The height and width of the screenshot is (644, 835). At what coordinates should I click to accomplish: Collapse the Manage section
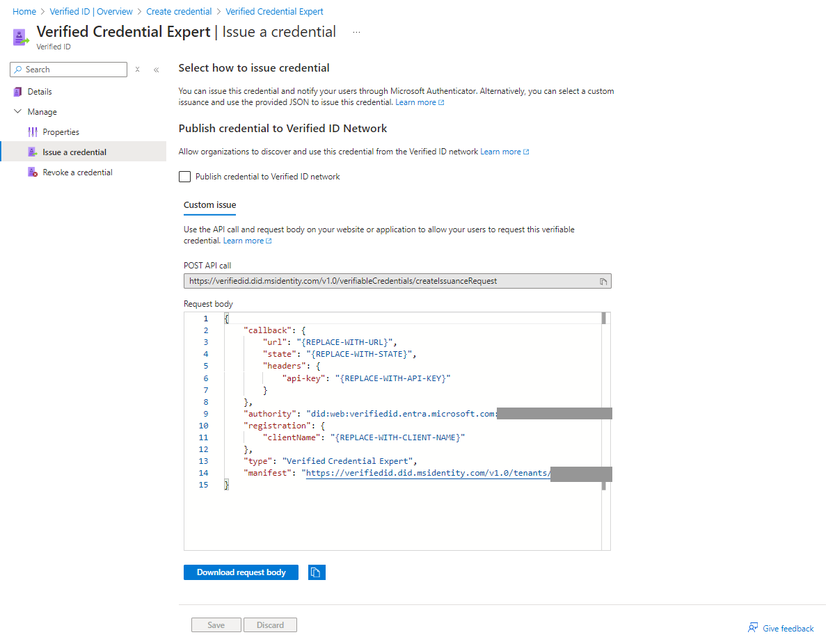pyautogui.click(x=18, y=112)
